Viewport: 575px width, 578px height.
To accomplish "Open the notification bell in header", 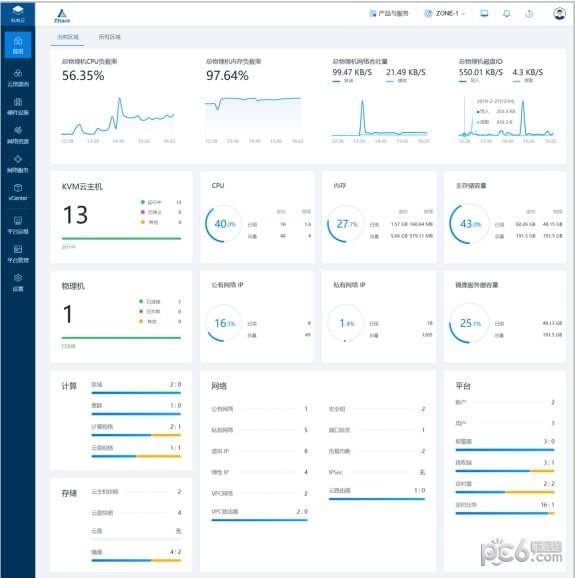I will (x=506, y=14).
